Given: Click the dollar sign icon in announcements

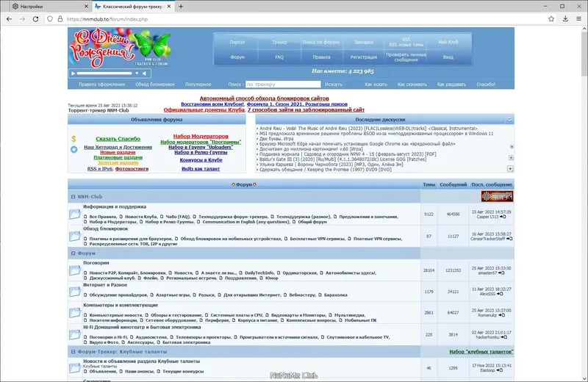Looking at the screenshot, I should click(74, 139).
